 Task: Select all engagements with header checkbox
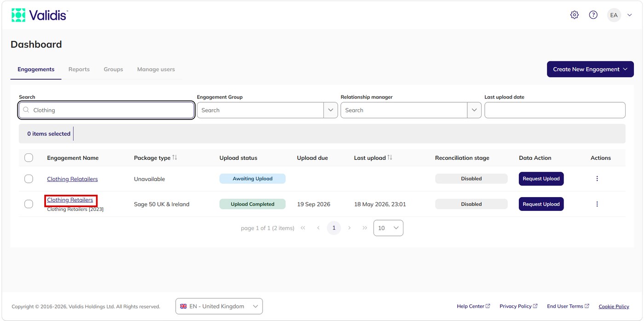tap(29, 158)
